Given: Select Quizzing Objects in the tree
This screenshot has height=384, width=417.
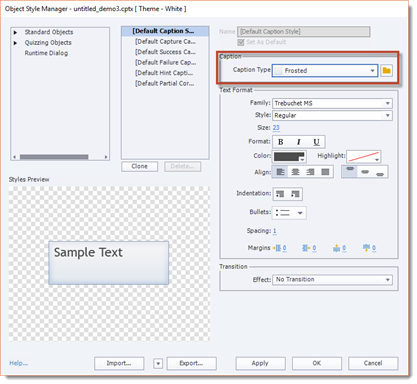Looking at the screenshot, I should pyautogui.click(x=48, y=43).
